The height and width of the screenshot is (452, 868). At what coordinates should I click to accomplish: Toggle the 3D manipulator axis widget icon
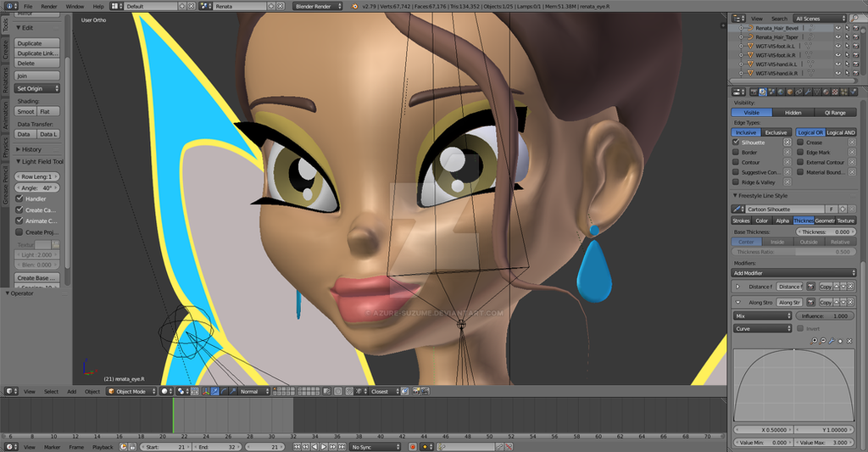(206, 391)
